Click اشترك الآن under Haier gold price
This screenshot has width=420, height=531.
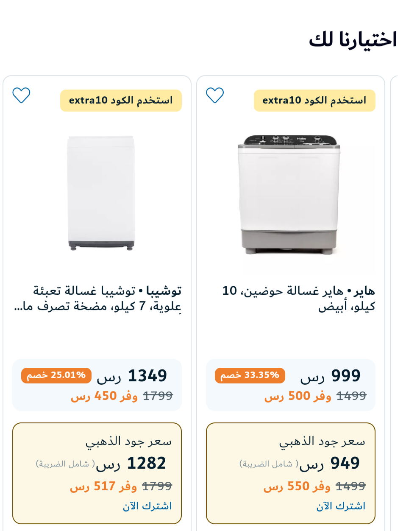341,506
